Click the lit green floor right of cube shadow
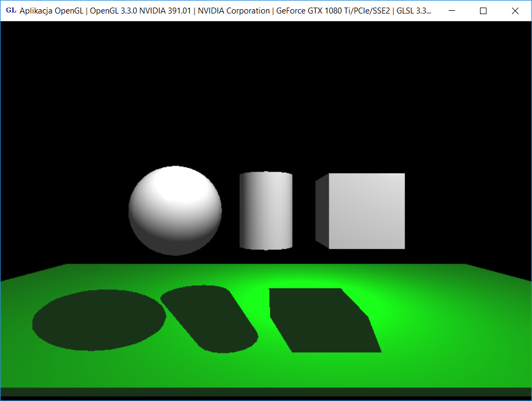The width and height of the screenshot is (532, 401). click(x=433, y=325)
